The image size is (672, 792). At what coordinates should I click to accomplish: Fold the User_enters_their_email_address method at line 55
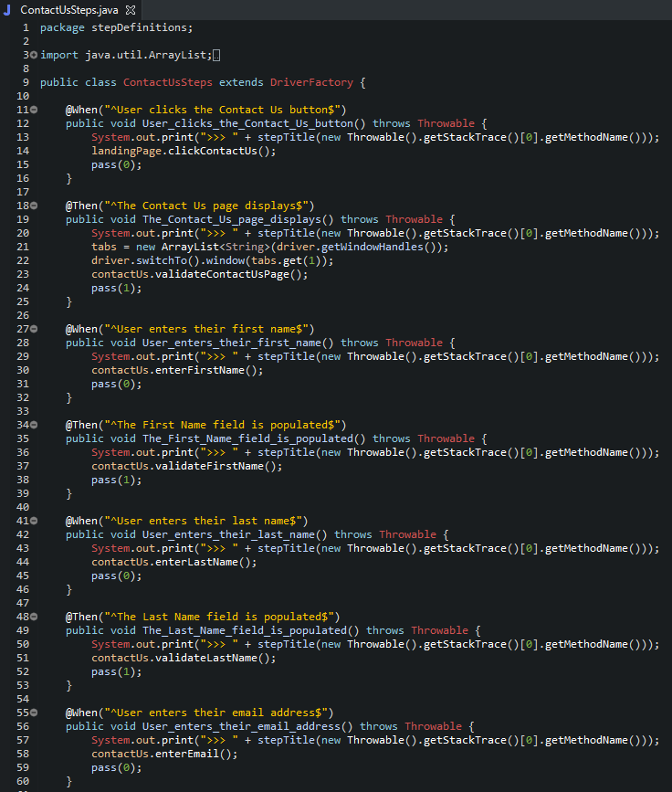coord(34,713)
